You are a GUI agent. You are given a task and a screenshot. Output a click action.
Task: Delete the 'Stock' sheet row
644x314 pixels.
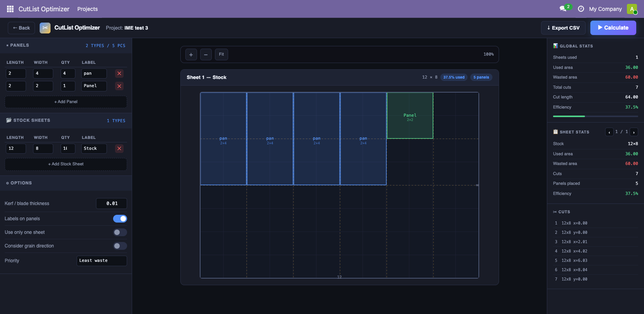pyautogui.click(x=119, y=148)
